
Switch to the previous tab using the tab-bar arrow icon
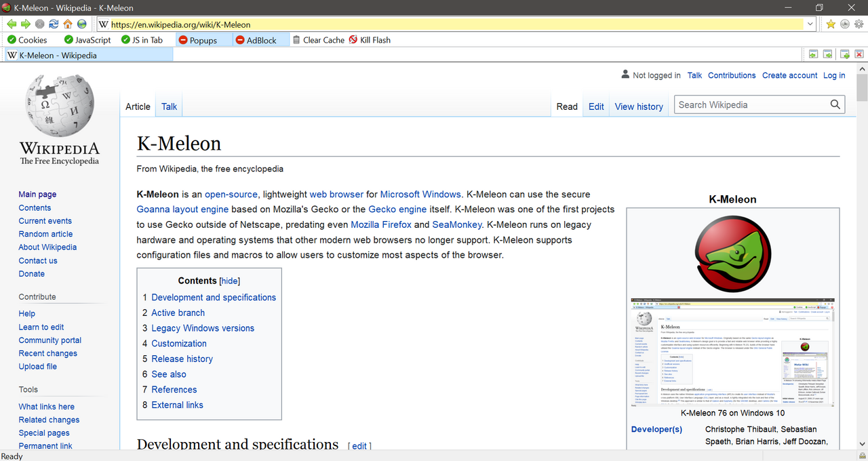point(813,54)
